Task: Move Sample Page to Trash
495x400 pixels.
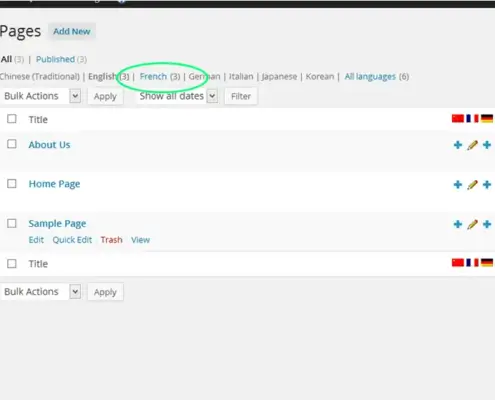Action: click(111, 240)
